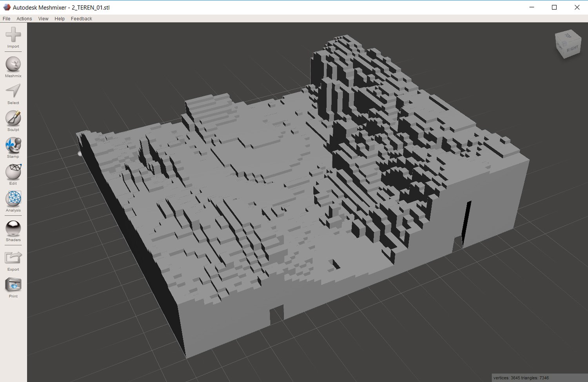The height and width of the screenshot is (382, 588).
Task: Open the Shaders panel
Action: [13, 231]
